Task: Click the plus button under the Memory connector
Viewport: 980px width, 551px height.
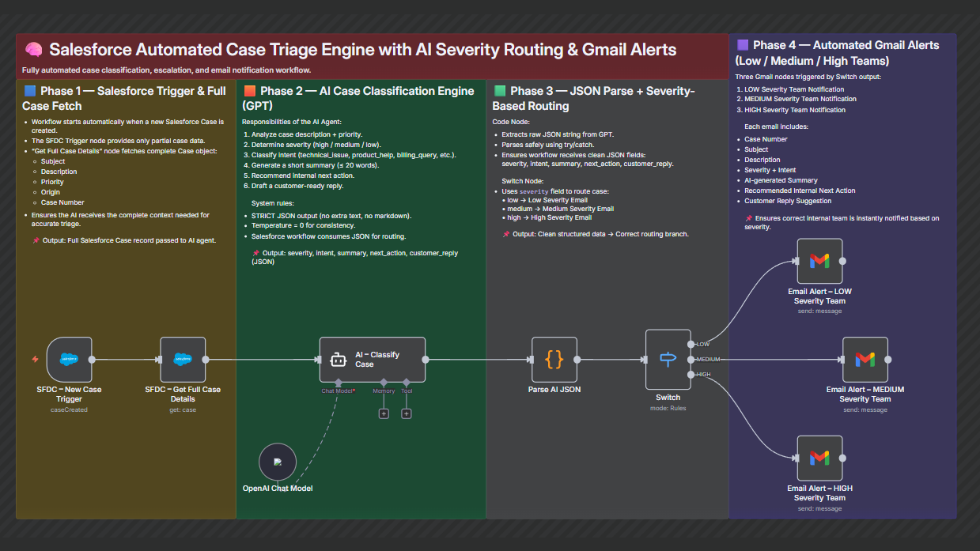Action: 384,413
